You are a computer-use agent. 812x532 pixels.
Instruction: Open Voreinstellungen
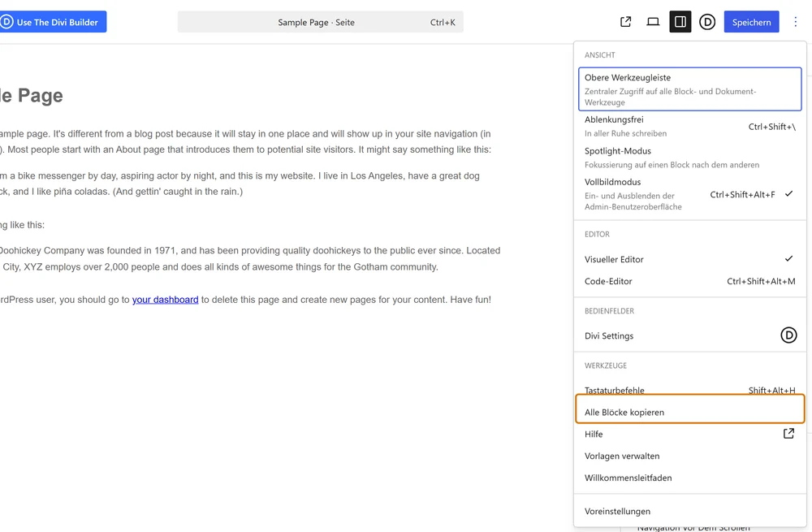689,511
